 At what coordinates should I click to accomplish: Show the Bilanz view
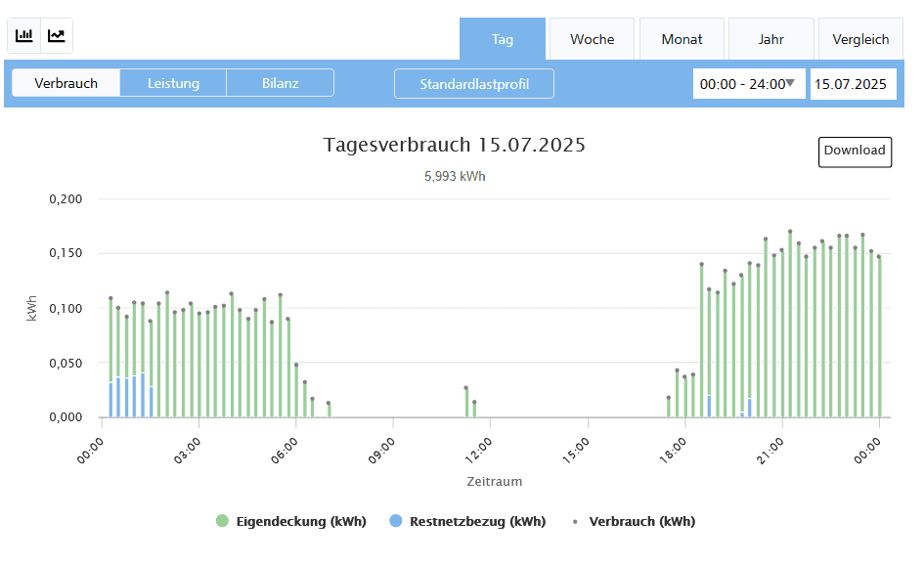[x=281, y=83]
